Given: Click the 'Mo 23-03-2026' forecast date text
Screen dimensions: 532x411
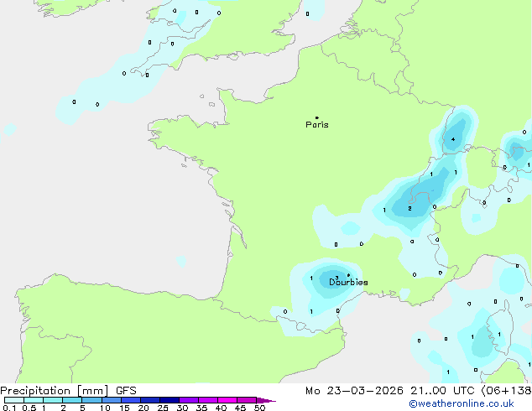Looking at the screenshot, I should 354,391.
